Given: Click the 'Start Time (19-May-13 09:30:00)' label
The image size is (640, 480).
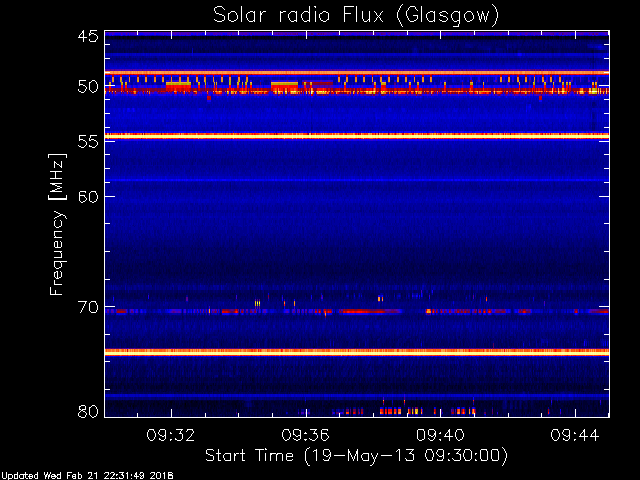Looking at the screenshot, I should coord(356,455).
